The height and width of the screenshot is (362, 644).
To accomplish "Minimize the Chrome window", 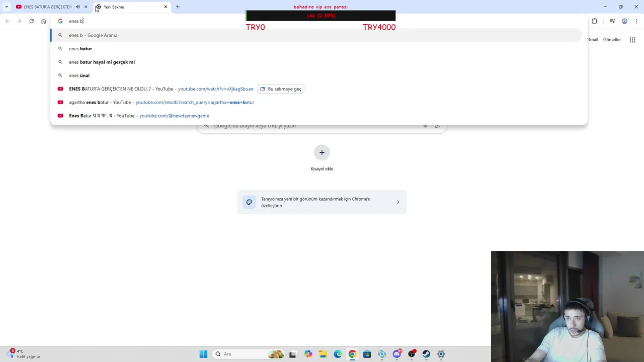I will (x=605, y=7).
